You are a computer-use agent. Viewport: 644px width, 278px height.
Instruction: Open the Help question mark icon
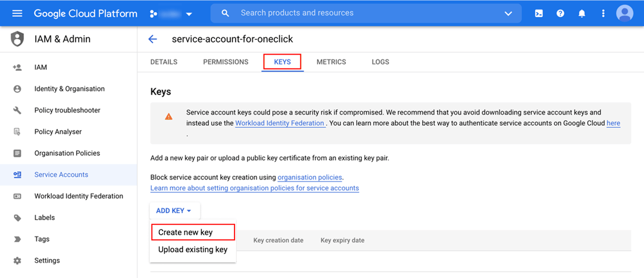point(560,14)
